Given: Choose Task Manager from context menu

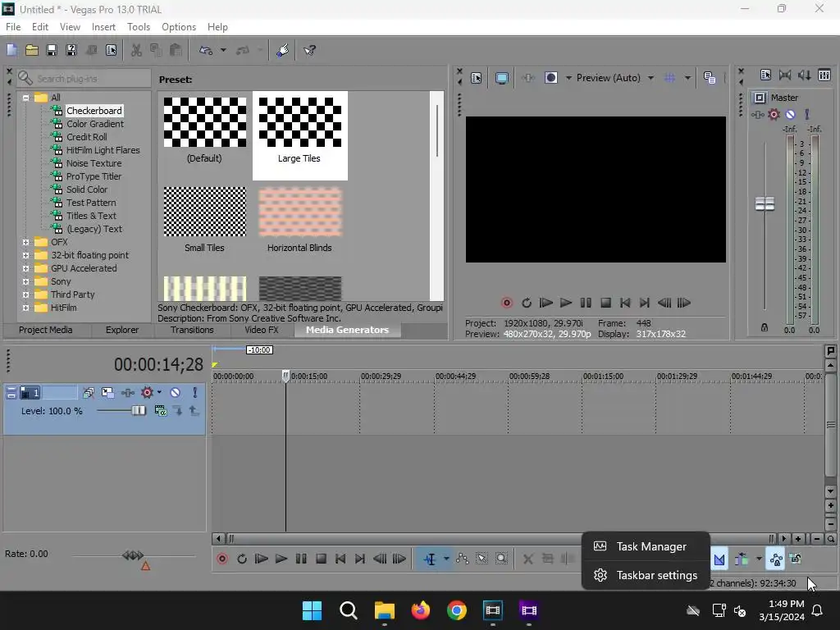Looking at the screenshot, I should tap(646, 546).
